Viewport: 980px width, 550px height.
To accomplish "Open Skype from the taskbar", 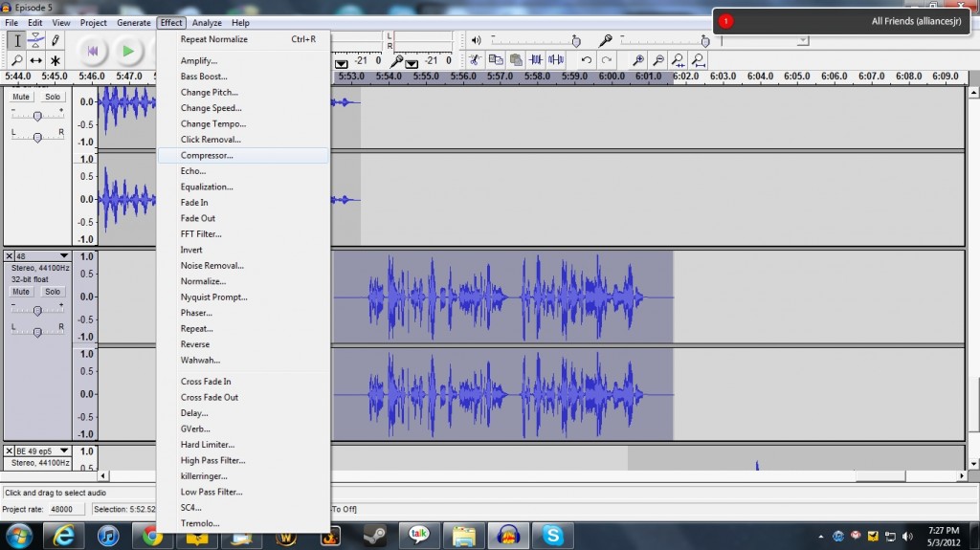I will [x=552, y=536].
